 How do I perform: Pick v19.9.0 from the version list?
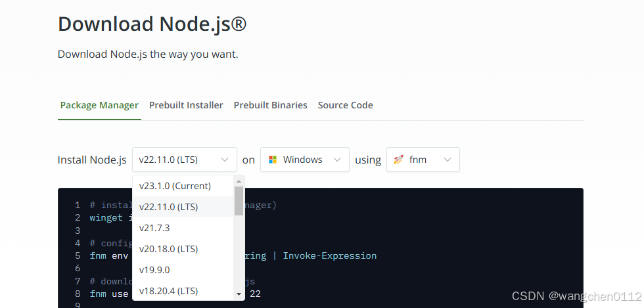click(x=183, y=270)
